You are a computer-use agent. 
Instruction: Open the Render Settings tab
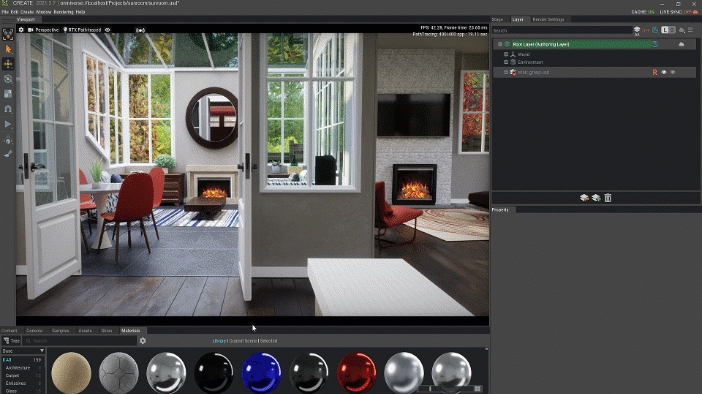(x=548, y=19)
